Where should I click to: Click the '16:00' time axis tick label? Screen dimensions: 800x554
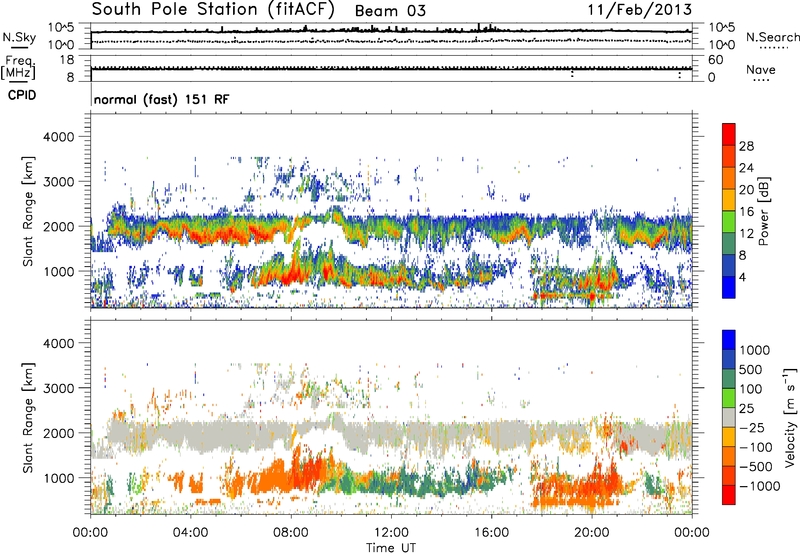492,532
